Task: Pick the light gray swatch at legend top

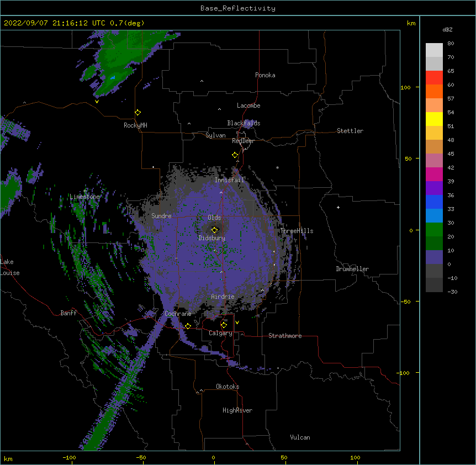Action: click(434, 50)
